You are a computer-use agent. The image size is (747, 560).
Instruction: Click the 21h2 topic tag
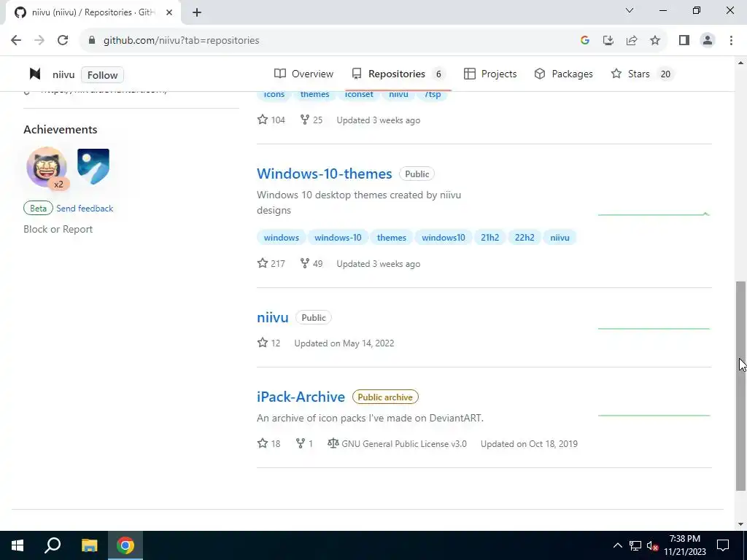pyautogui.click(x=489, y=237)
